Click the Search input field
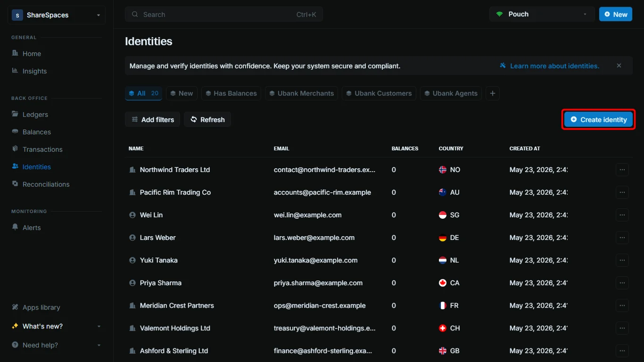Screen dimensions: 644x362 point(224,15)
